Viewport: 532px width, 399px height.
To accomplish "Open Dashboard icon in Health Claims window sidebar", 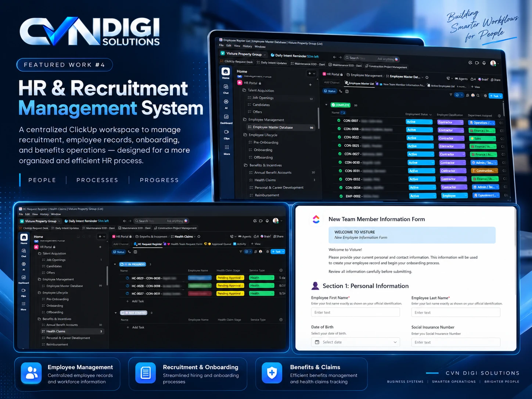I will 24,277.
